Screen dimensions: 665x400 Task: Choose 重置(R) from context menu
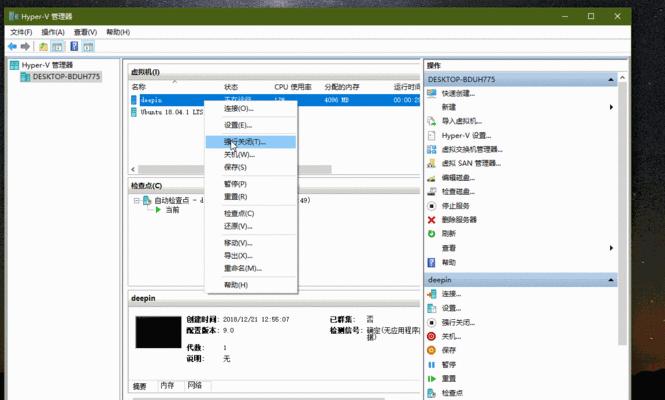coord(251,197)
